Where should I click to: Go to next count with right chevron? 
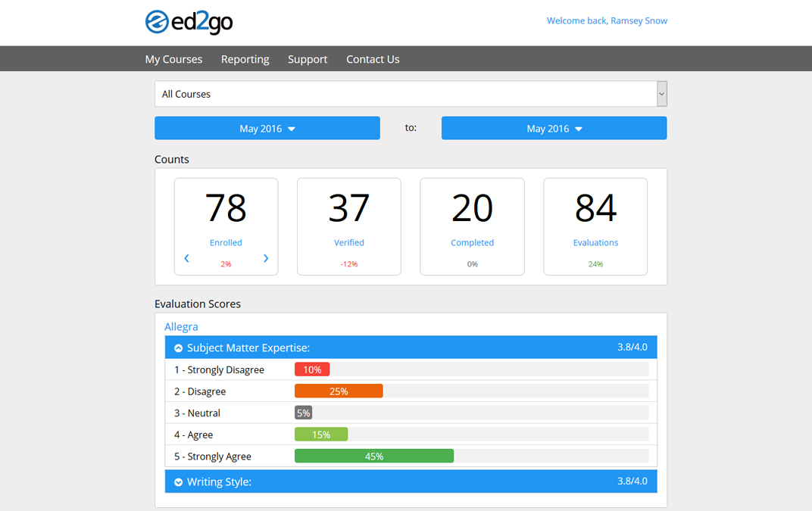pyautogui.click(x=266, y=259)
